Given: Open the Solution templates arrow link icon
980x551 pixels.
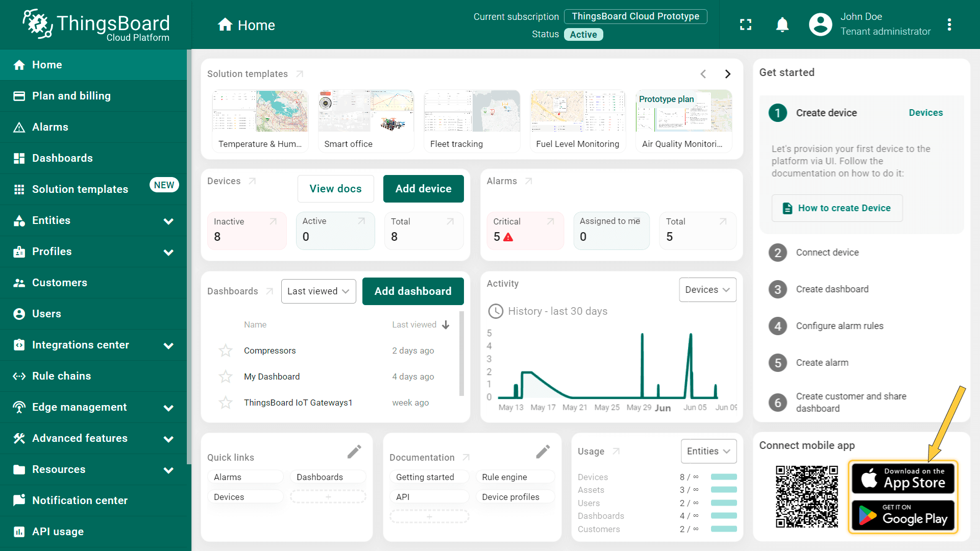Looking at the screenshot, I should click(300, 74).
